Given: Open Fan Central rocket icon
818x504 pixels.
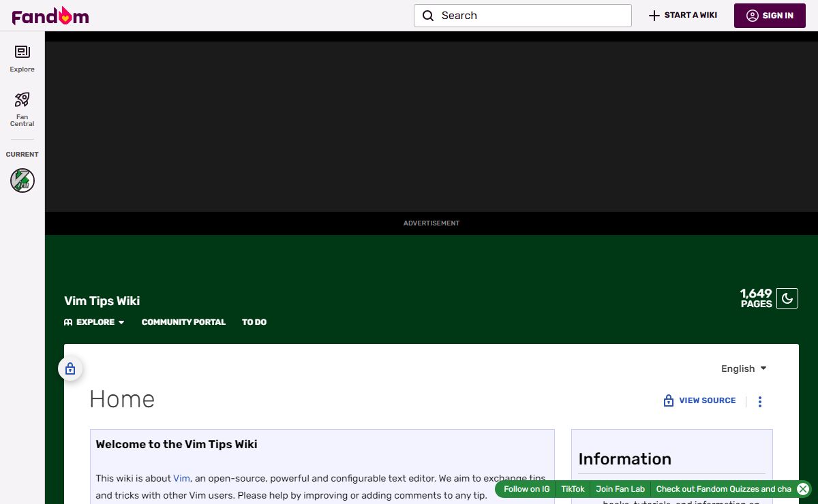Looking at the screenshot, I should click(x=22, y=101).
